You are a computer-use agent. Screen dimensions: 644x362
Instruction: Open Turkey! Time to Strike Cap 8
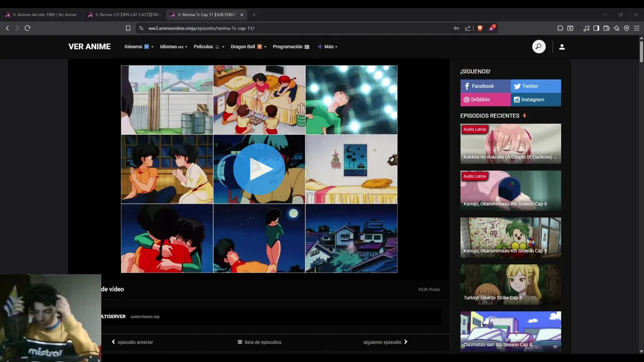[511, 285]
